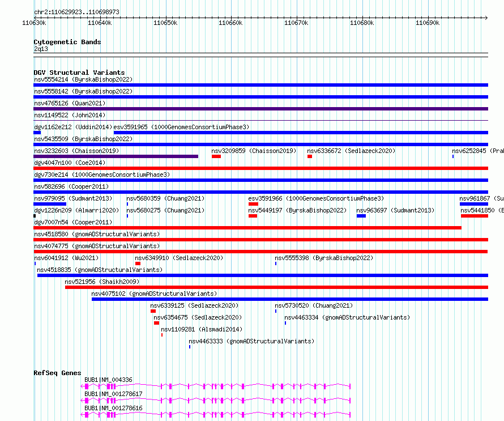Image resolution: width=504 pixels, height=421 pixels.
Task: Click BUB1|NM_001278617 transcript label
Action: (113, 394)
